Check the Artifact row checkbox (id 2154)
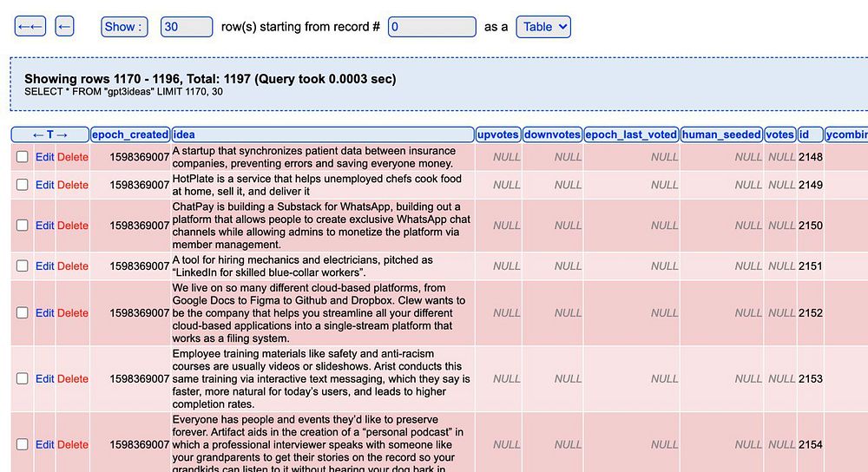Viewport: 868px width, 472px height. pyautogui.click(x=23, y=444)
